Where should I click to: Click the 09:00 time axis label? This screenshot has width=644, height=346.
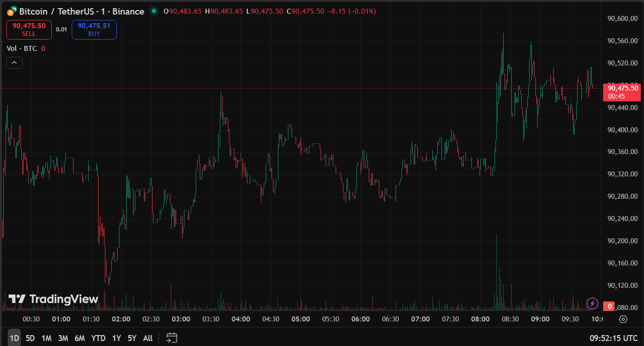540,319
